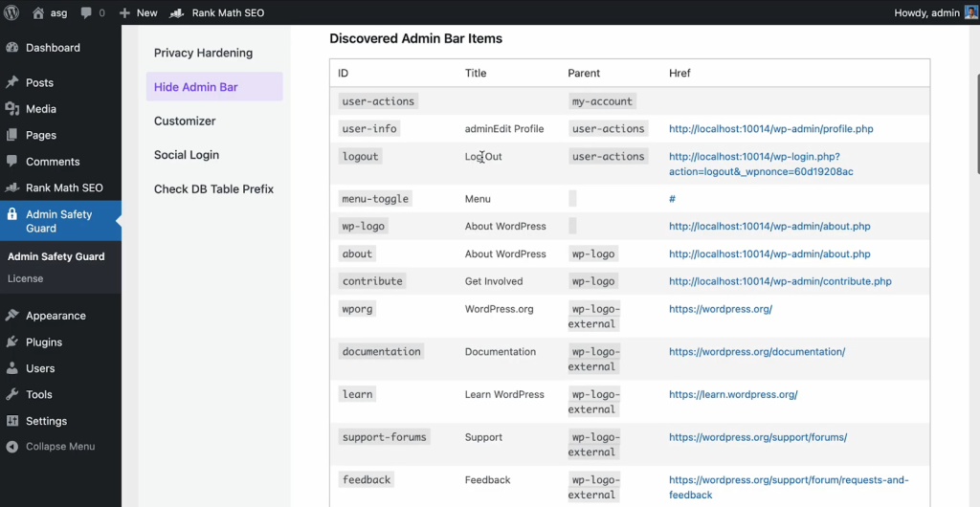
Task: Open the Settings sidebar menu
Action: 46,421
